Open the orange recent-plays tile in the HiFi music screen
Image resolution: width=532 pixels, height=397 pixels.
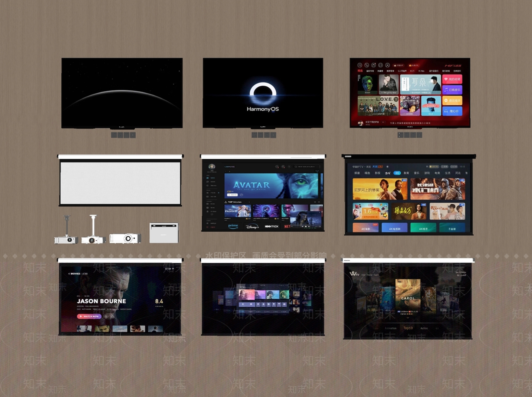pos(452,100)
